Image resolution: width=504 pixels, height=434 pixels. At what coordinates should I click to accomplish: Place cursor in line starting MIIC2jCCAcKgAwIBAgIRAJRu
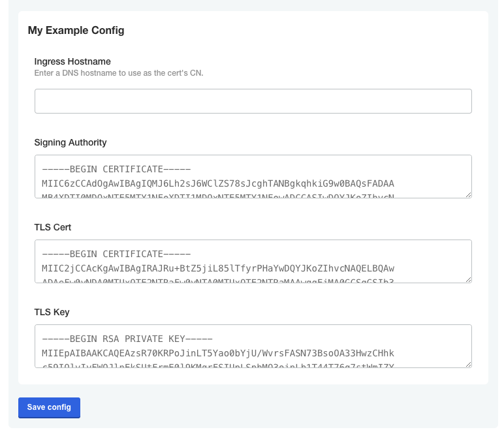[x=217, y=268]
